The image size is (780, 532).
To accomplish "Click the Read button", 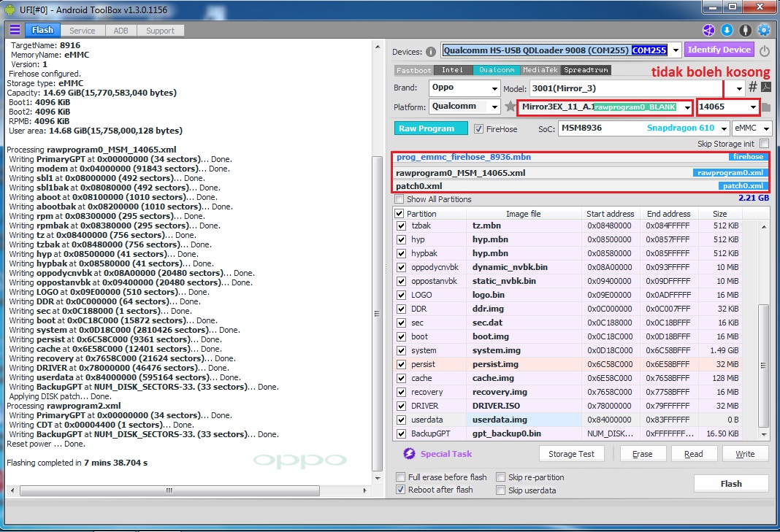I will coord(693,453).
